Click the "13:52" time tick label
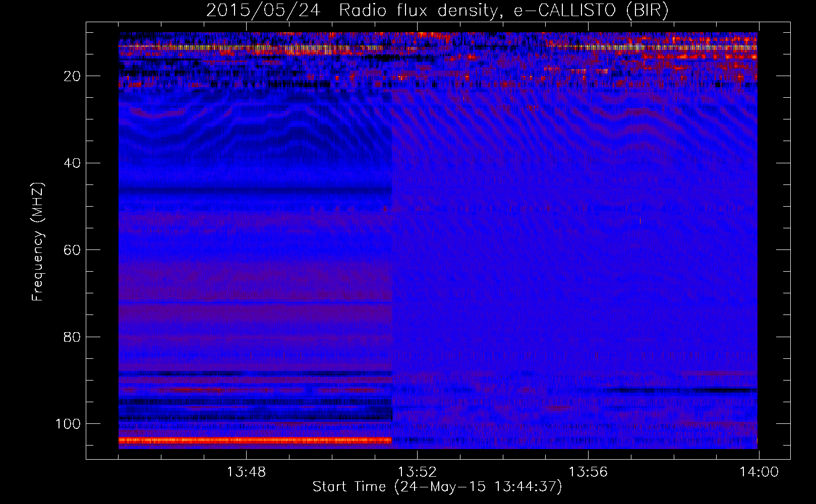Viewport: 816px width, 504px height. click(x=417, y=472)
